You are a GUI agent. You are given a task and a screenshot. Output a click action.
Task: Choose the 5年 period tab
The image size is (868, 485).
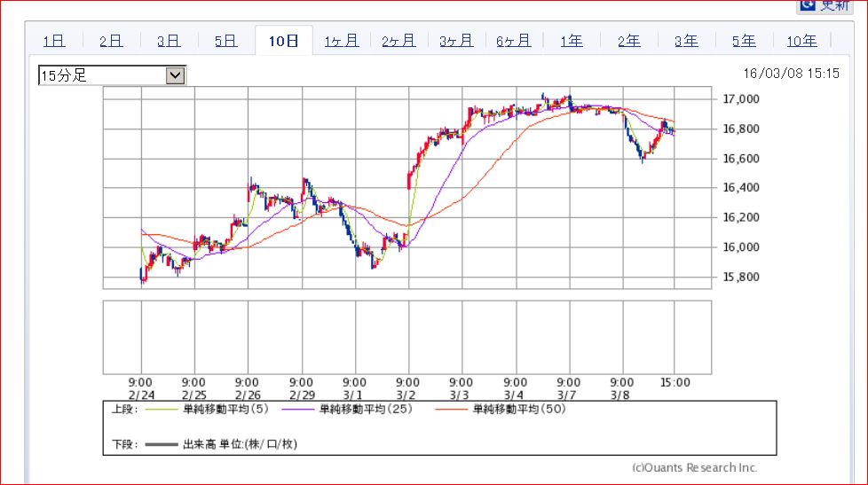[x=744, y=41]
